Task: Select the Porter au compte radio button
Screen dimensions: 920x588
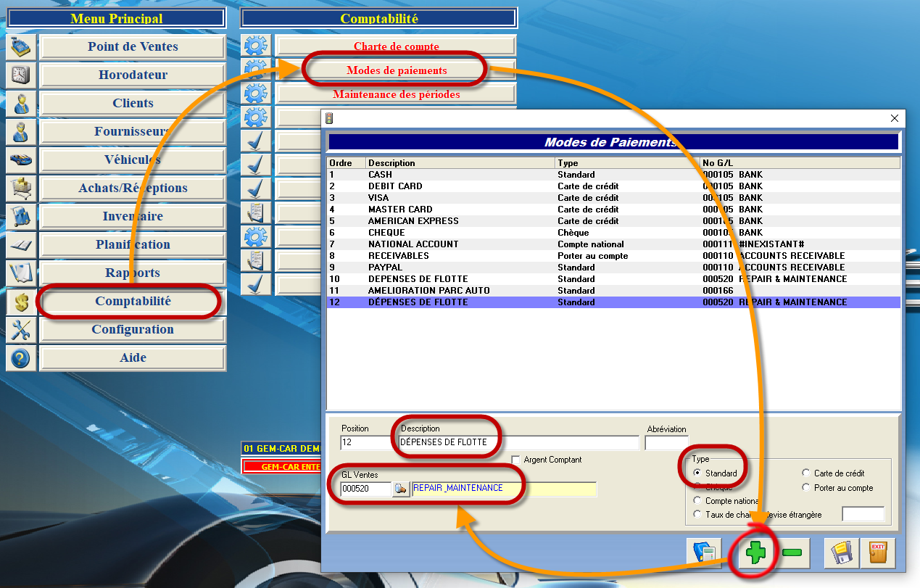Action: [x=806, y=488]
